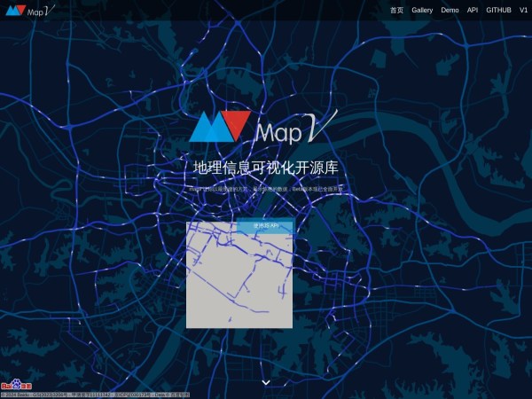Open the GITHUB navigation link
532x399 pixels.
pyautogui.click(x=498, y=10)
